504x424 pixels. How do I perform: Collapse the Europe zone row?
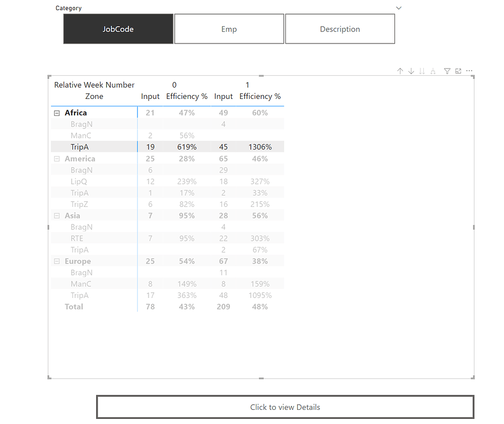click(x=57, y=261)
